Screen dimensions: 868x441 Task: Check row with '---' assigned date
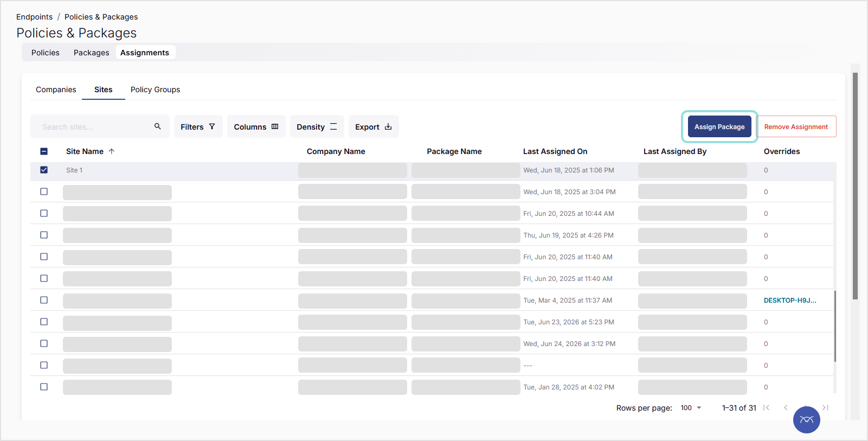[x=44, y=365]
